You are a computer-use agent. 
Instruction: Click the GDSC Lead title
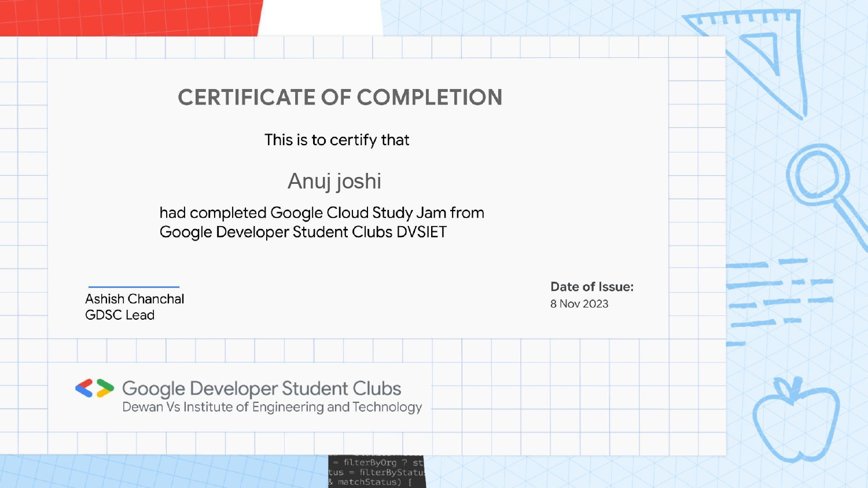tap(120, 315)
